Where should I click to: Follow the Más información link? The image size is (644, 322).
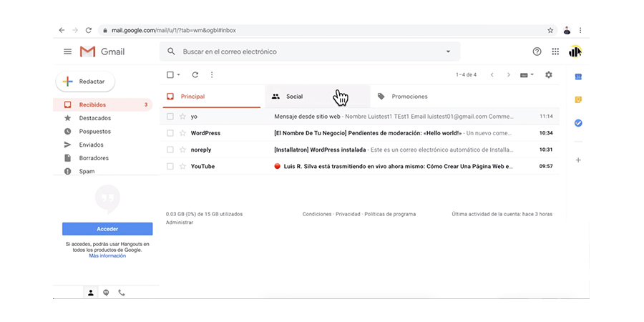pos(107,256)
